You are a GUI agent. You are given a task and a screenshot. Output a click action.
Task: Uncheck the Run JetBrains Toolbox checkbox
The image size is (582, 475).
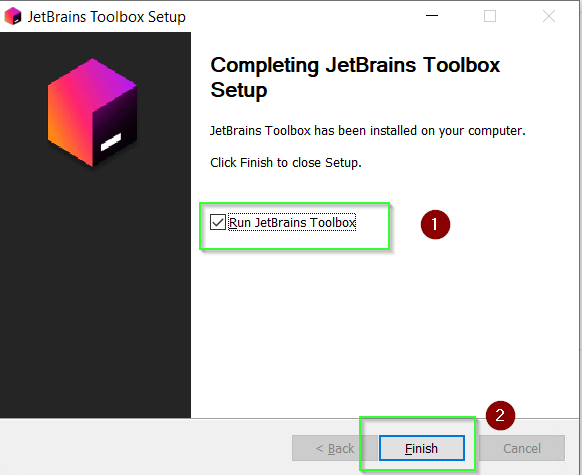[x=218, y=222]
